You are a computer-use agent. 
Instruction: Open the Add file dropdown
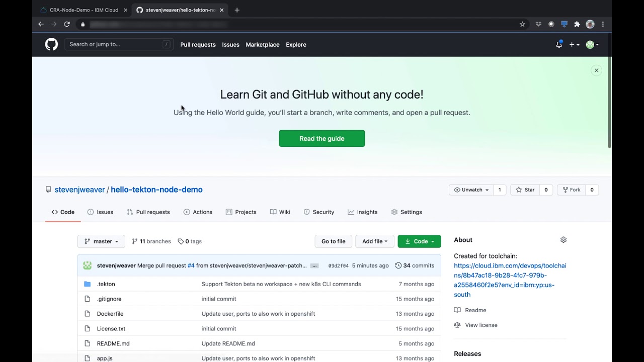375,241
